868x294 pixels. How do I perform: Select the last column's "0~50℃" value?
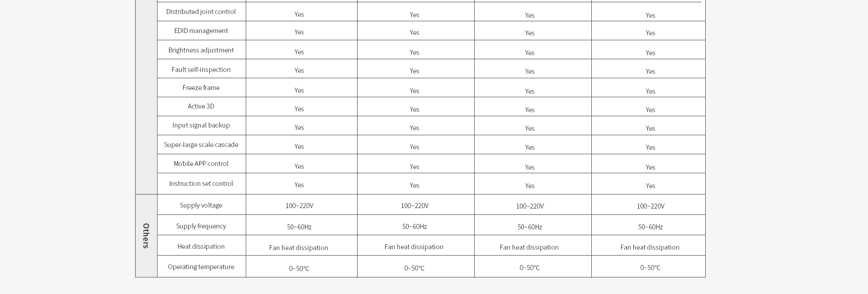pos(650,268)
